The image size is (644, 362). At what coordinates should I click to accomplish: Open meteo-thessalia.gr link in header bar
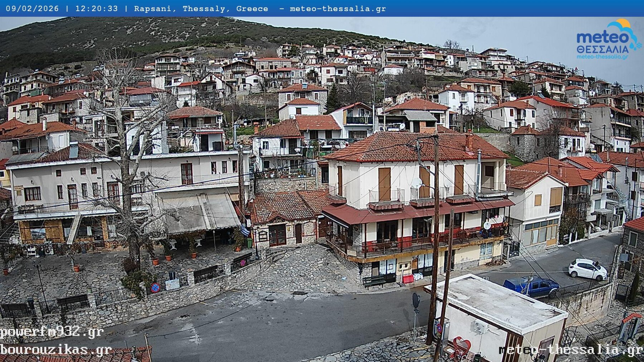pos(338,9)
